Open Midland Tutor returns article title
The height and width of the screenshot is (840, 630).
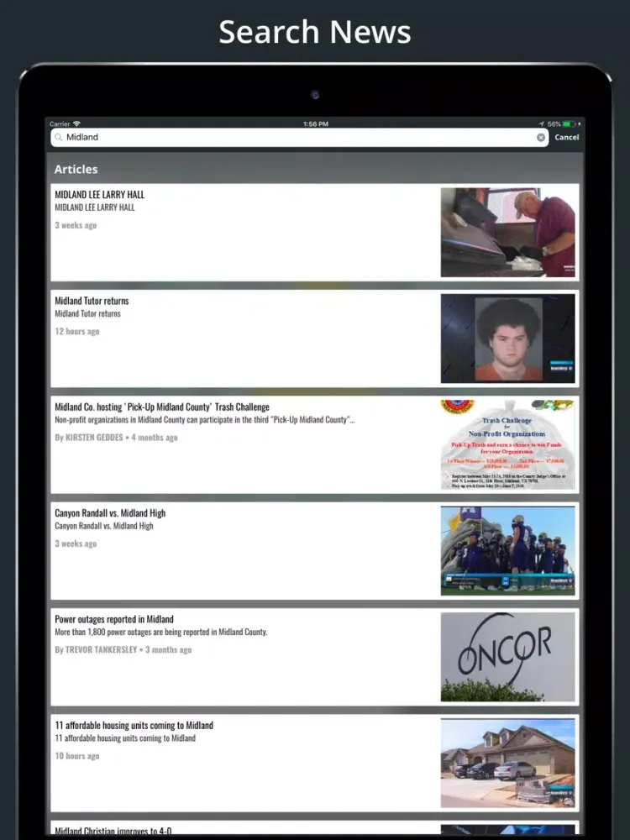[92, 301]
